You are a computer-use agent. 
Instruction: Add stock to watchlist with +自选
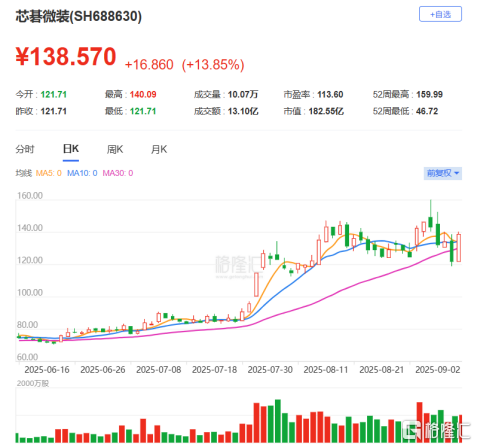(x=440, y=14)
